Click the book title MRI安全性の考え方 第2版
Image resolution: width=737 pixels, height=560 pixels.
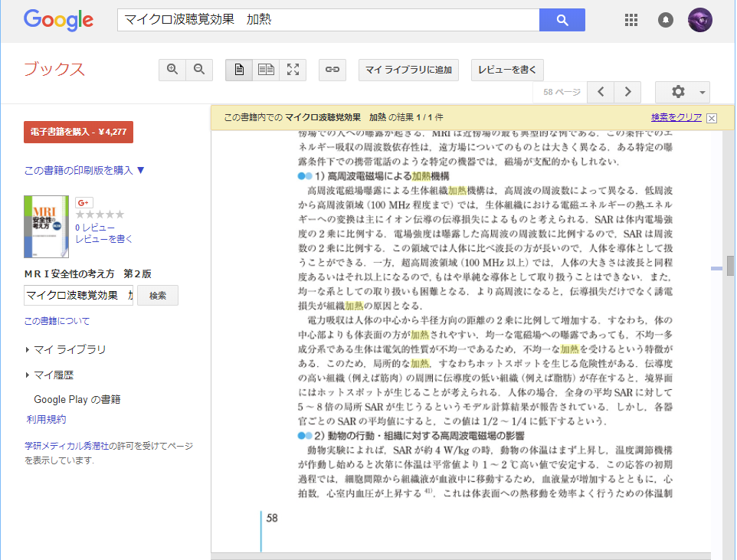[88, 273]
